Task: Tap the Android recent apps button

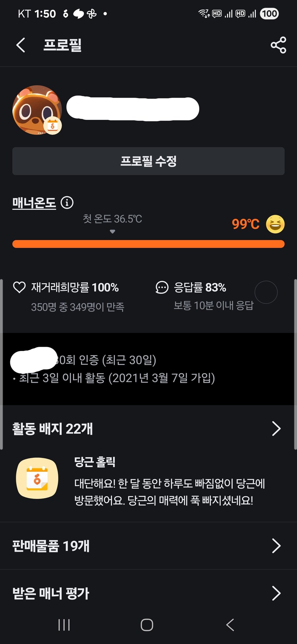Action: coord(64,625)
